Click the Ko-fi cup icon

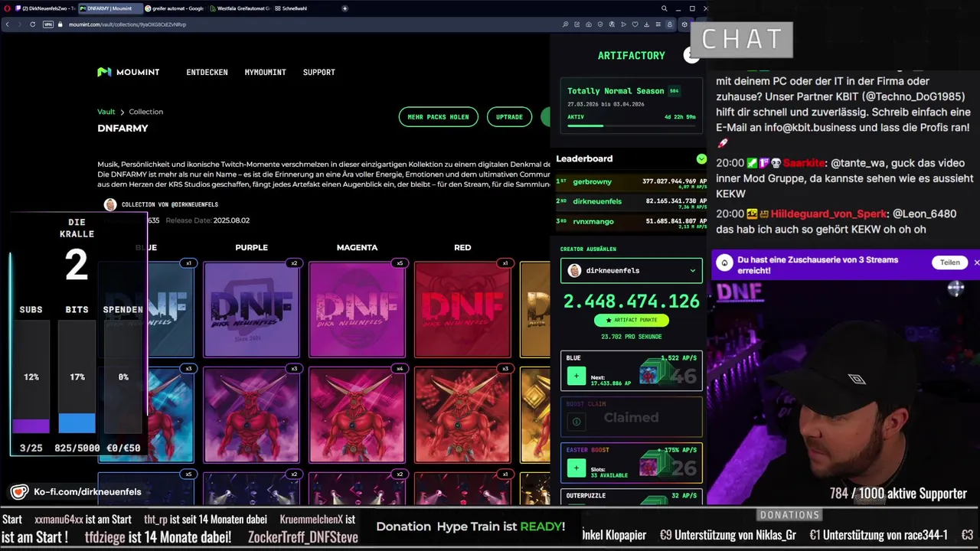20,492
